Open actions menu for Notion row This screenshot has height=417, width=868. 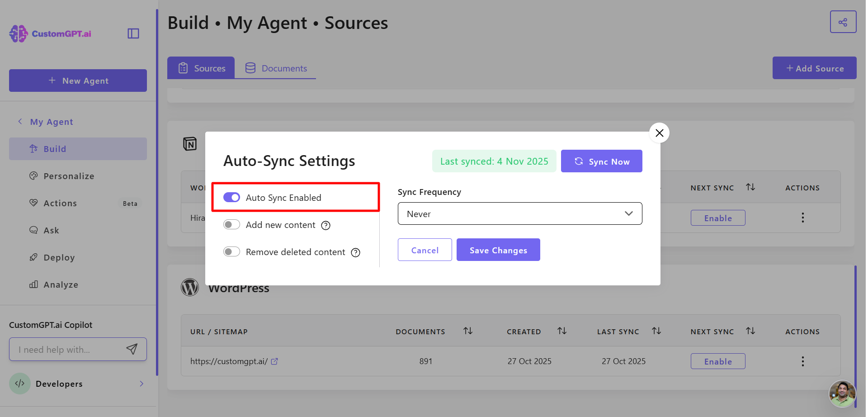(x=803, y=218)
